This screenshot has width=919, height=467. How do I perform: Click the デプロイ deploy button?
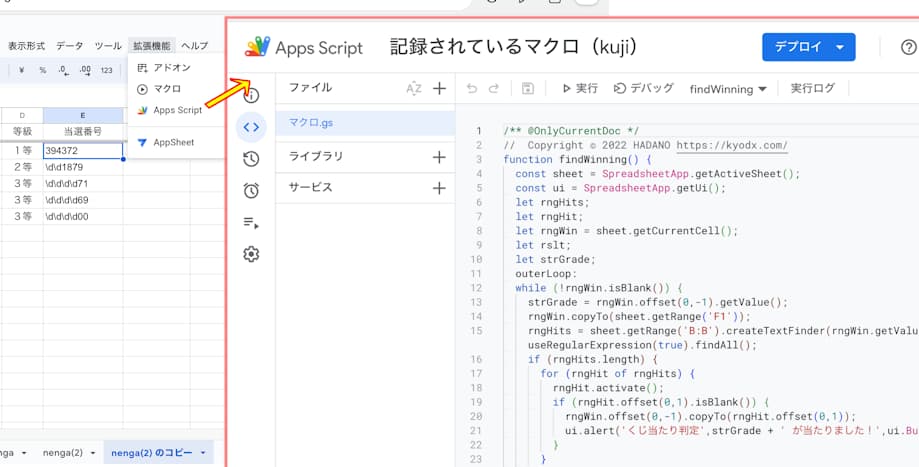coord(809,47)
